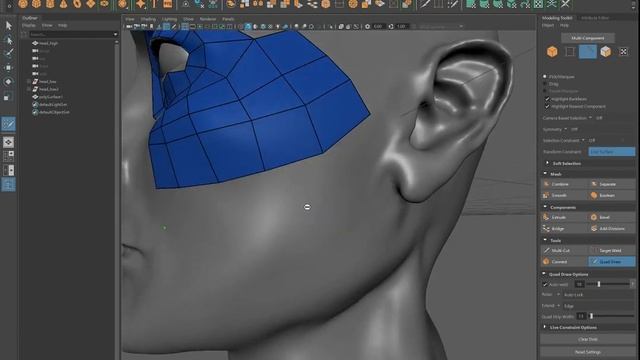Start the Extrude component tool

[564, 218]
